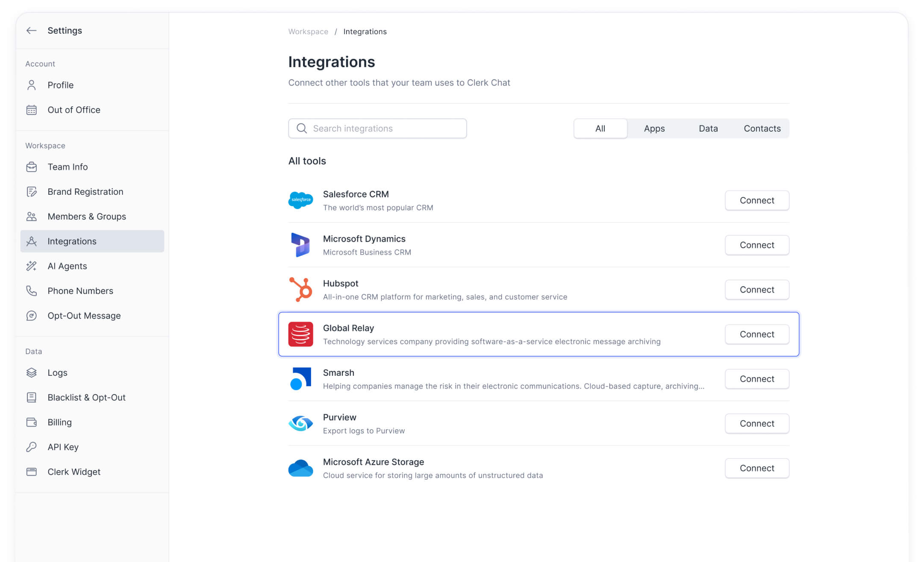The width and height of the screenshot is (924, 562).
Task: Click the Hubspot sprocket logo
Action: 300,290
